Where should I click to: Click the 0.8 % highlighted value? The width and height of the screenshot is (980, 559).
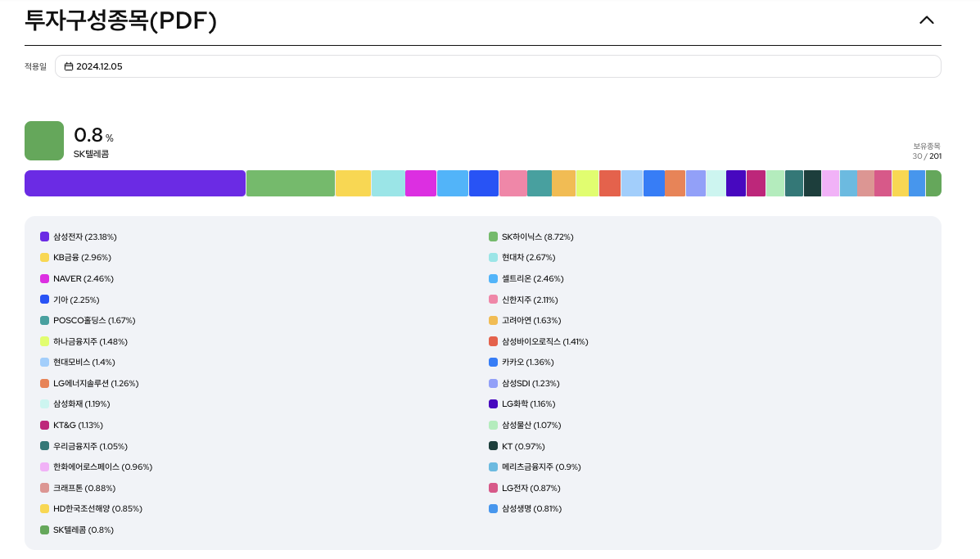point(94,135)
